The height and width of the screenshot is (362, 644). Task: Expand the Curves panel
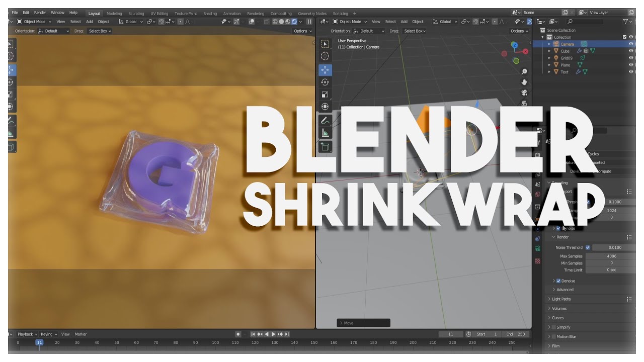pos(557,318)
